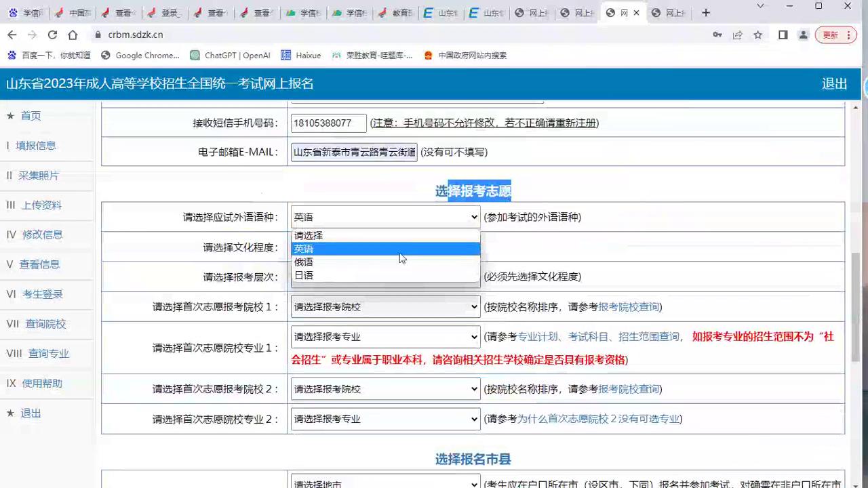Open 首次志愿院校专业1 dropdown
The width and height of the screenshot is (868, 488).
(385, 337)
